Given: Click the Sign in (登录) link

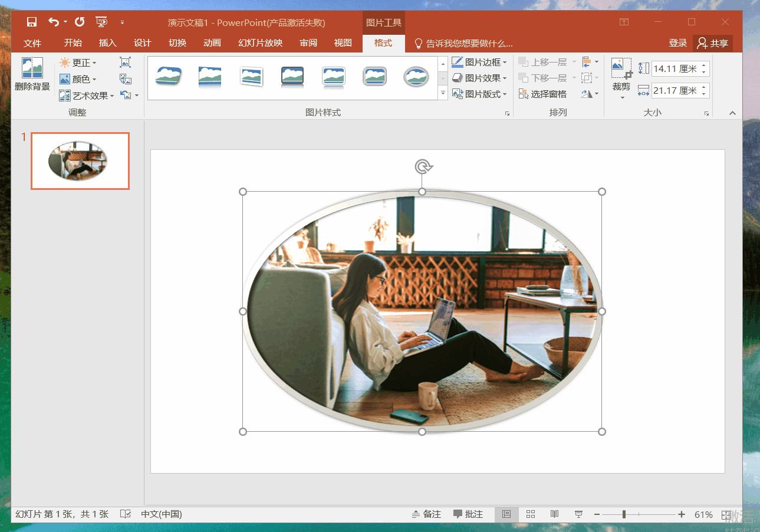Looking at the screenshot, I should click(x=678, y=43).
